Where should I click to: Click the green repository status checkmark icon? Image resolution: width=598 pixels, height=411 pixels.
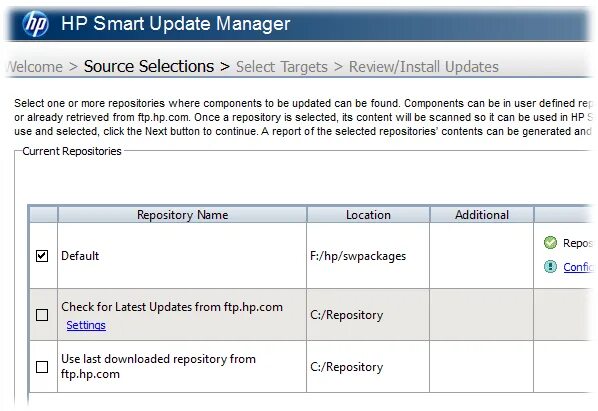[x=550, y=242]
